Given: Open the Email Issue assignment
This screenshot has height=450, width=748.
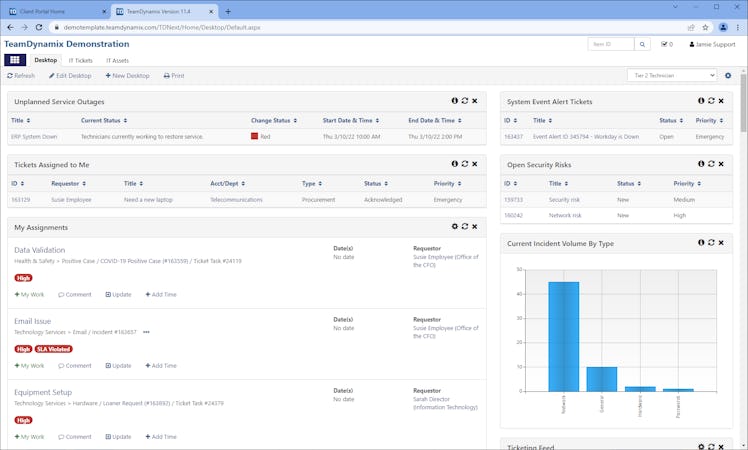Looking at the screenshot, I should pyautogui.click(x=32, y=321).
